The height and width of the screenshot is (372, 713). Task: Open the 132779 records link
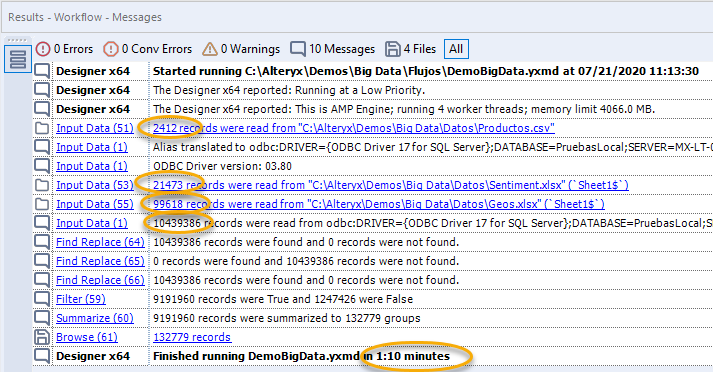point(192,337)
